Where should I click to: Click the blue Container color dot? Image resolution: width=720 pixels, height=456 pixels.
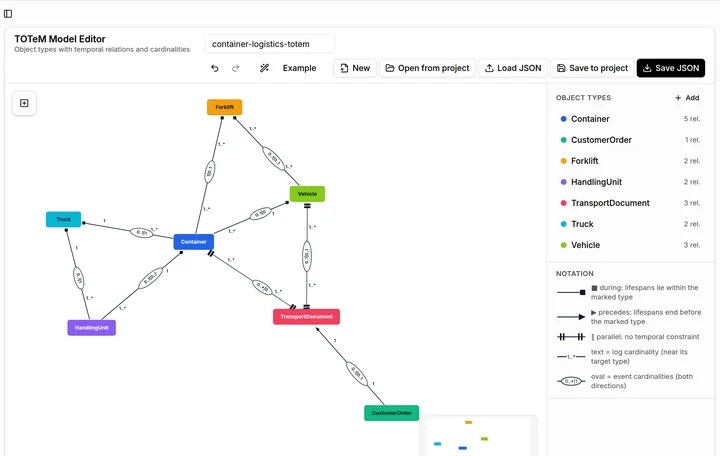click(563, 119)
